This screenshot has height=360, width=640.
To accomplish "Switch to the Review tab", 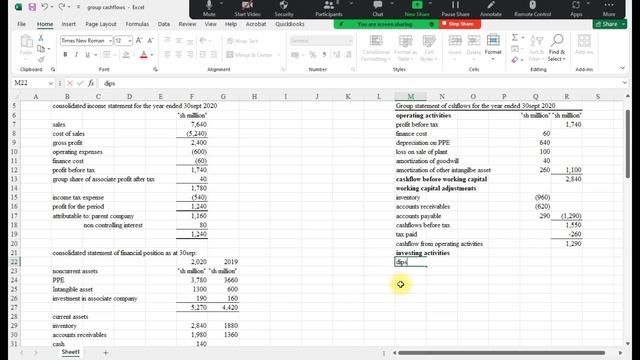I will (x=187, y=24).
